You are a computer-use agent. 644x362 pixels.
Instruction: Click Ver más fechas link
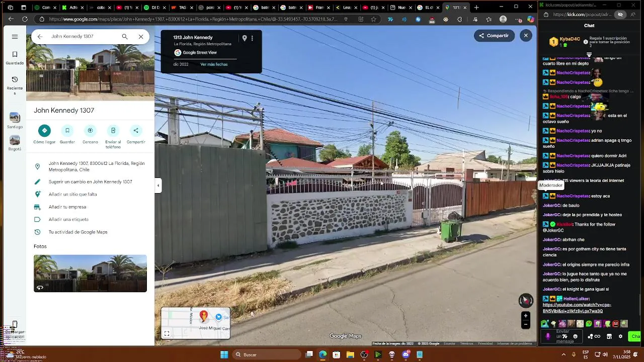pyautogui.click(x=214, y=64)
